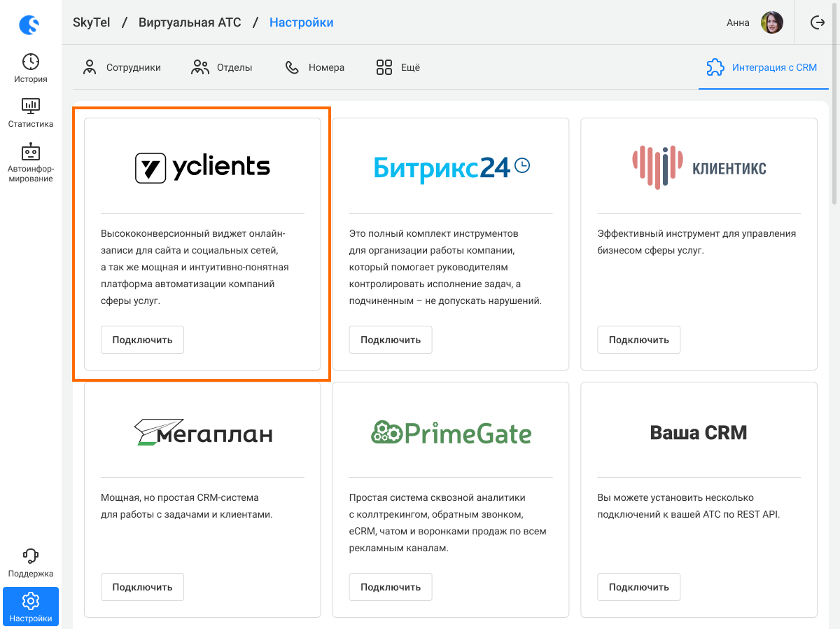This screenshot has width=840, height=629.
Task: Click the Битрикс24 description text
Action: (446, 267)
